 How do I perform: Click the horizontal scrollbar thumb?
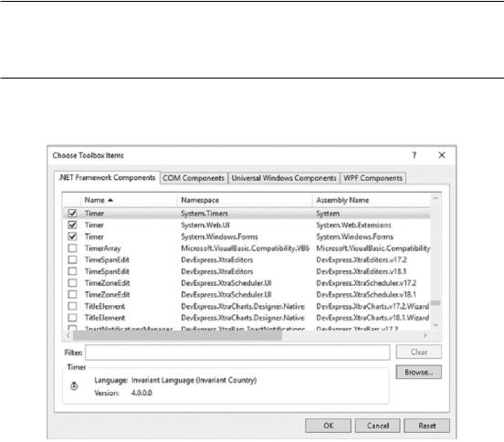coord(178,335)
